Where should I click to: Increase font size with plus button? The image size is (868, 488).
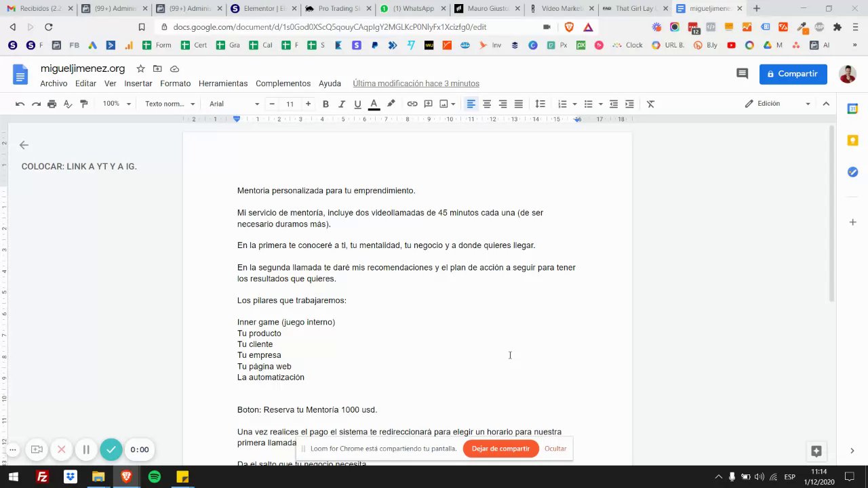[x=308, y=104]
